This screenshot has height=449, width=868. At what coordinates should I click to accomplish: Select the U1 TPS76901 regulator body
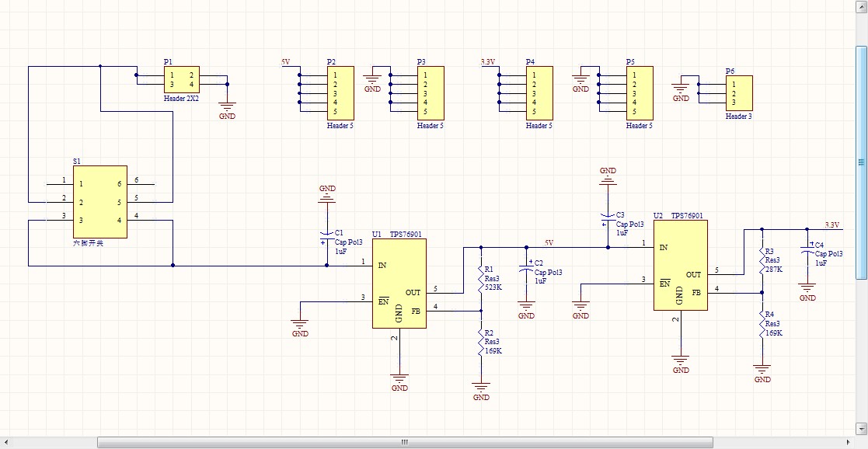[x=399, y=284]
